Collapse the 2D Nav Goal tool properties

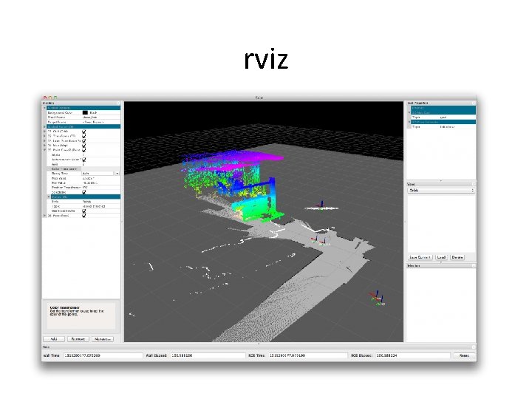point(409,112)
